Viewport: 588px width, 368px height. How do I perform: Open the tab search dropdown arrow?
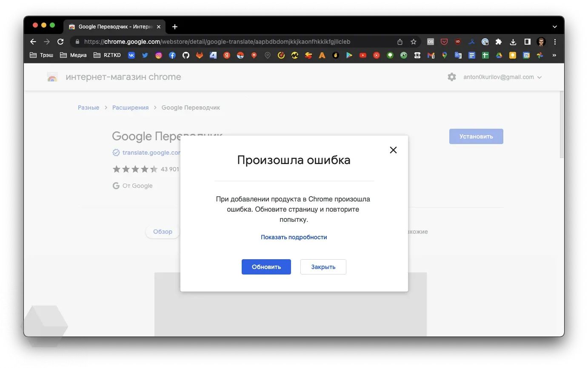554,26
